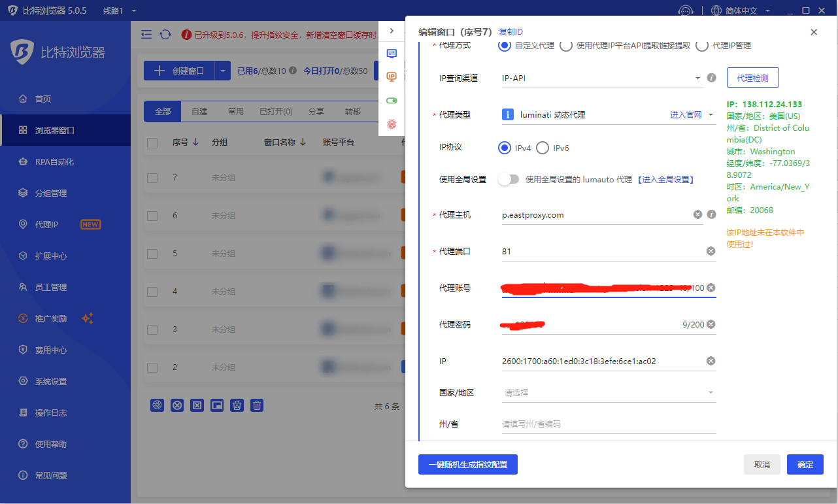Viewport: 838px width, 504px height.
Task: Click the orange IP monitor icon
Action: pyautogui.click(x=392, y=77)
